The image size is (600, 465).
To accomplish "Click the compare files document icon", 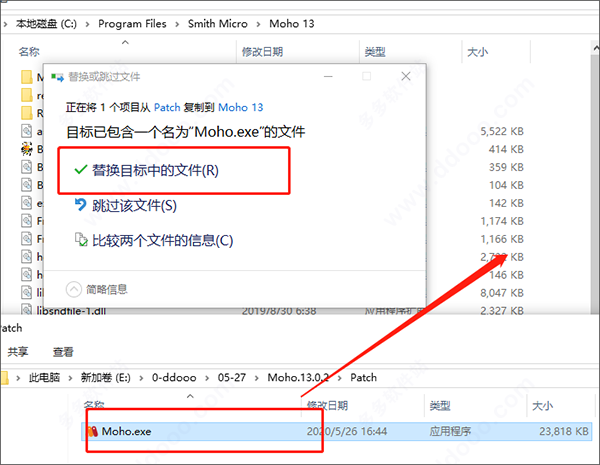I will click(81, 240).
